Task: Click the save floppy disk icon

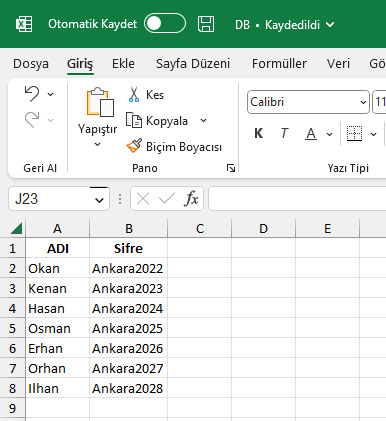Action: 206,24
